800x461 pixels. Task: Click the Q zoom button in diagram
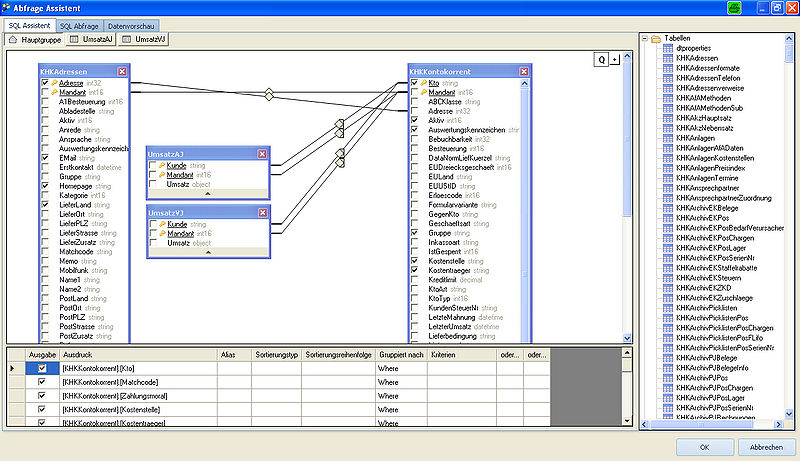602,60
